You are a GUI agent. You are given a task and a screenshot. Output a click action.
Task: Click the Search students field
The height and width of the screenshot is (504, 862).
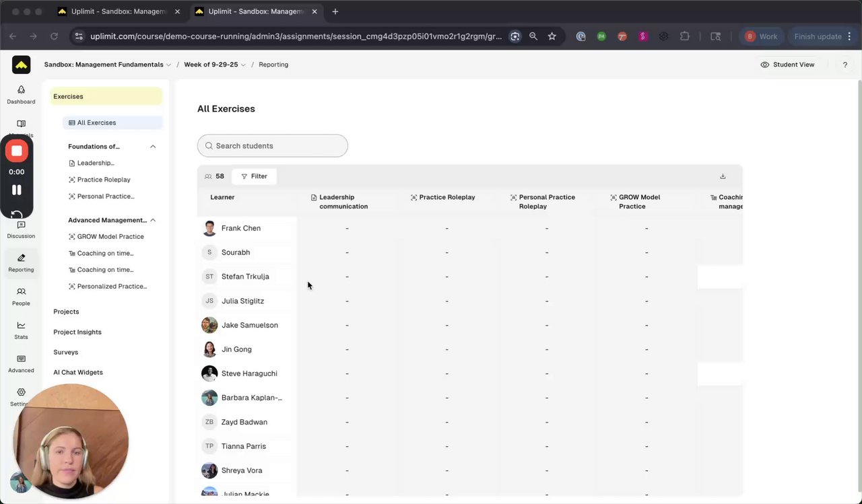273,146
